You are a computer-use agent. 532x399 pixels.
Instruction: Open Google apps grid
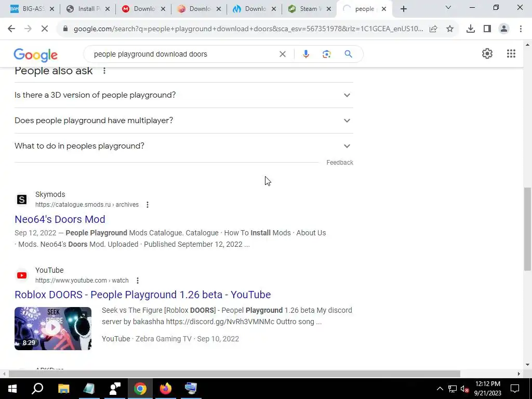coord(511,54)
